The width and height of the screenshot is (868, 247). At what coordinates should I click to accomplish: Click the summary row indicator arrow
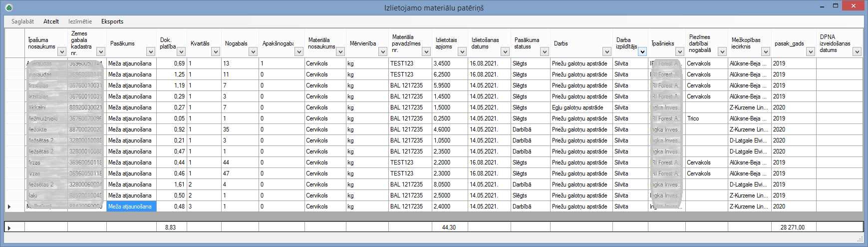9,227
